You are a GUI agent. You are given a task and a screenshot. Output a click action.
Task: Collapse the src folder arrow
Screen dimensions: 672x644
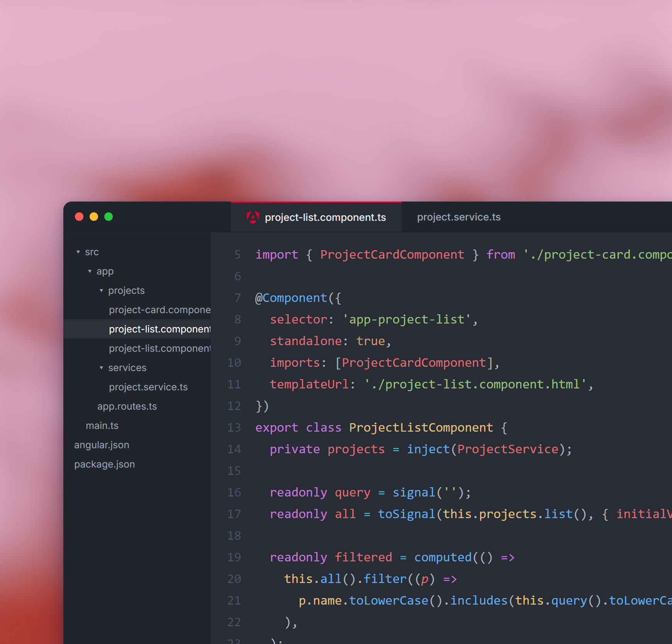[78, 252]
